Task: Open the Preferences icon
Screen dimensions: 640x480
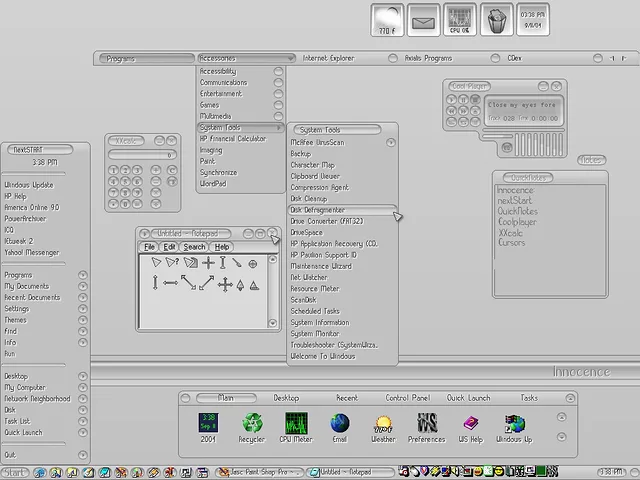Action: coord(427,423)
